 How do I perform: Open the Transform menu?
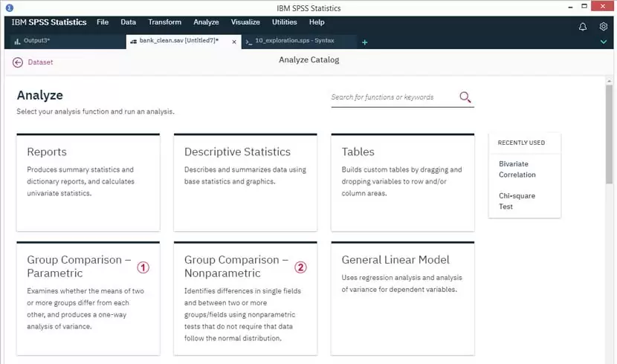[x=164, y=22]
